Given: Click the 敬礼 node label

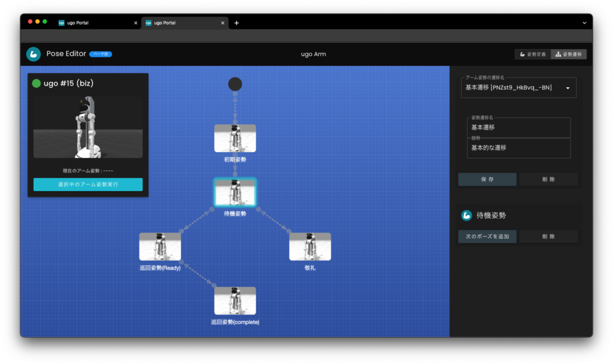Looking at the screenshot, I should [310, 268].
